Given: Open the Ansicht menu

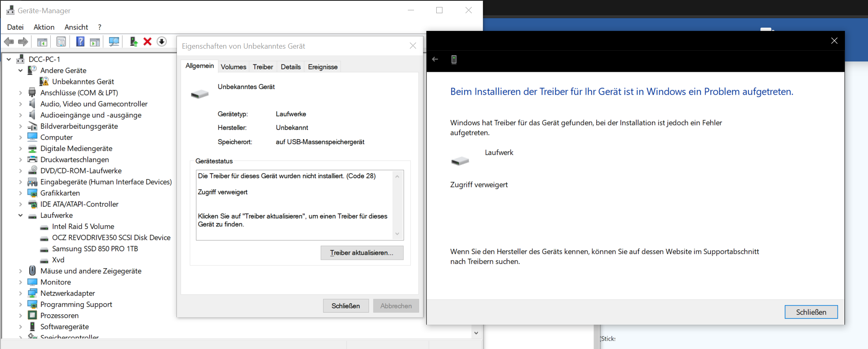Looking at the screenshot, I should [76, 27].
